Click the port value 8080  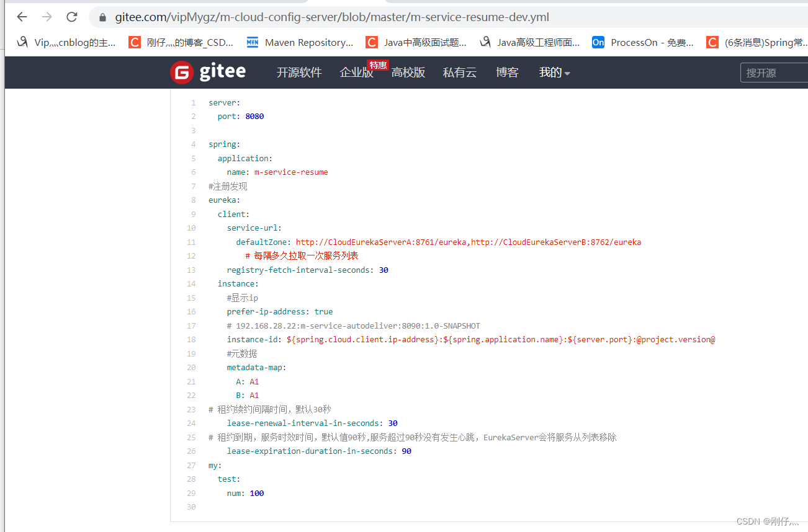pyautogui.click(x=254, y=117)
